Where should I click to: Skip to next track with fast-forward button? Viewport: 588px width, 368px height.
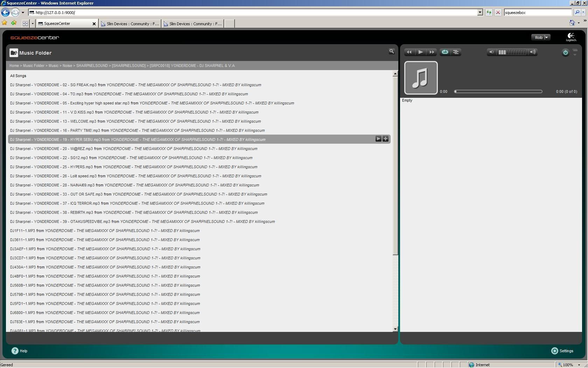click(432, 52)
